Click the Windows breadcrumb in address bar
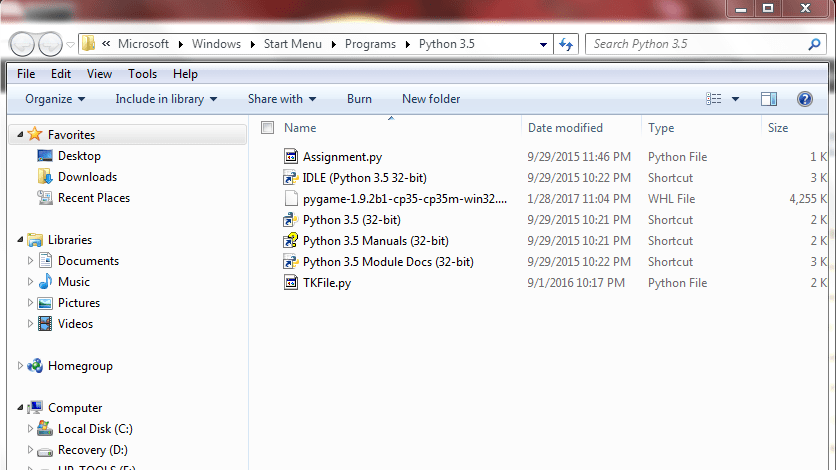 click(x=216, y=44)
